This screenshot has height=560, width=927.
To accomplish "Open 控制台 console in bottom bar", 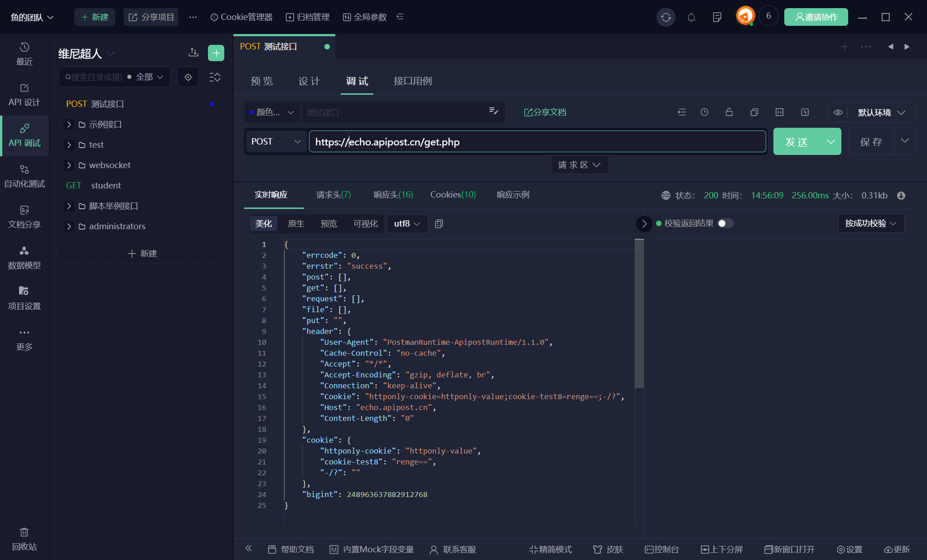I will 661,550.
